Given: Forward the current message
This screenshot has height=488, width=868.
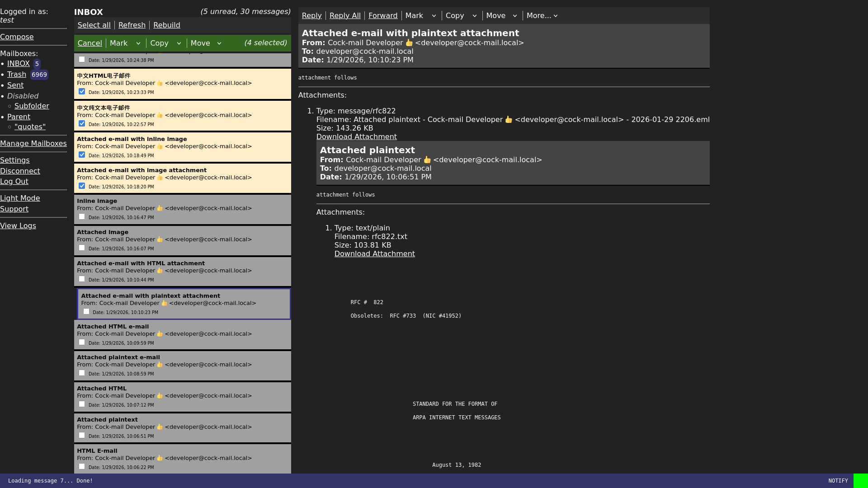Looking at the screenshot, I should (383, 15).
